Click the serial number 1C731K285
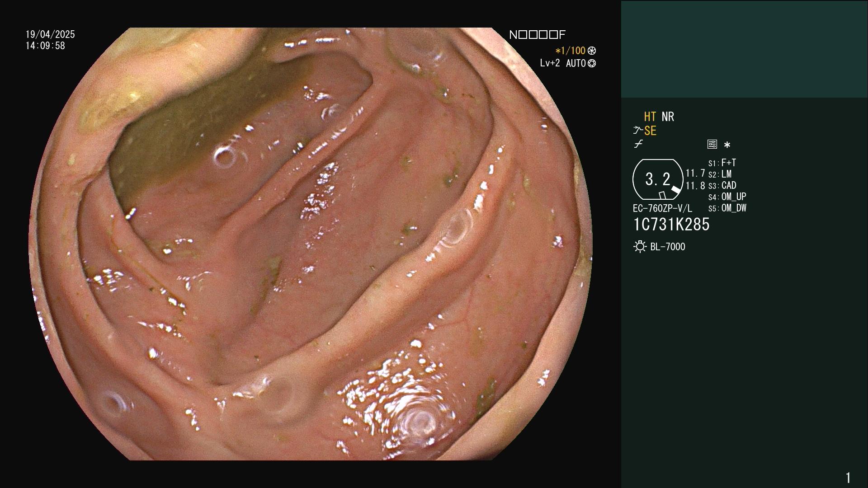The height and width of the screenshot is (488, 868). pyautogui.click(x=671, y=225)
